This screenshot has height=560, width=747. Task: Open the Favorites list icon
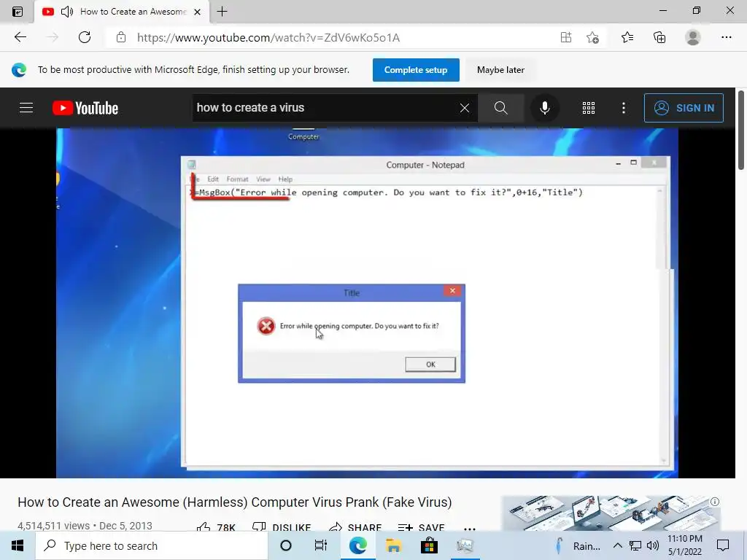tap(627, 37)
